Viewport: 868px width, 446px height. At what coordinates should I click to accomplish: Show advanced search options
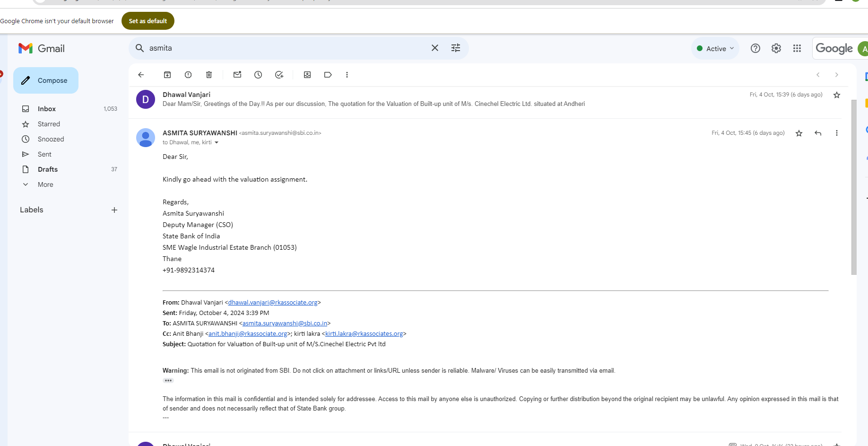(456, 48)
